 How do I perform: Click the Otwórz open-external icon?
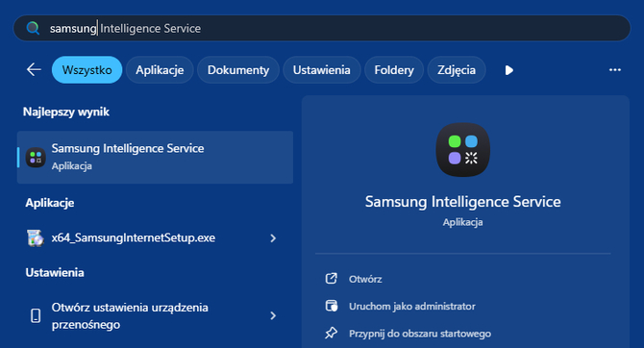point(332,279)
